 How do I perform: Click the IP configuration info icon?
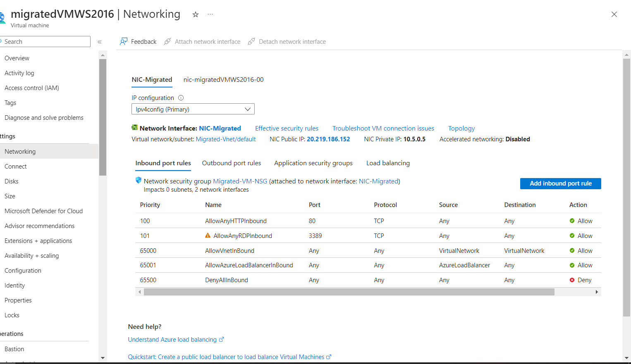(181, 98)
